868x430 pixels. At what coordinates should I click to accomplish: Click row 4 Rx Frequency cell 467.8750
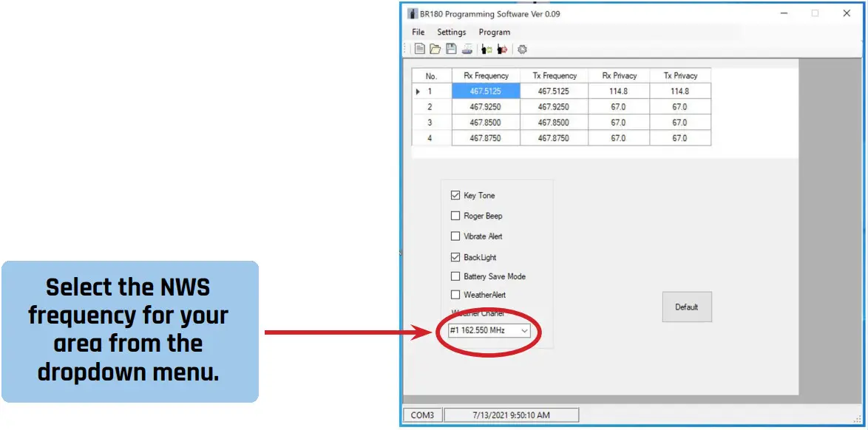(x=486, y=138)
